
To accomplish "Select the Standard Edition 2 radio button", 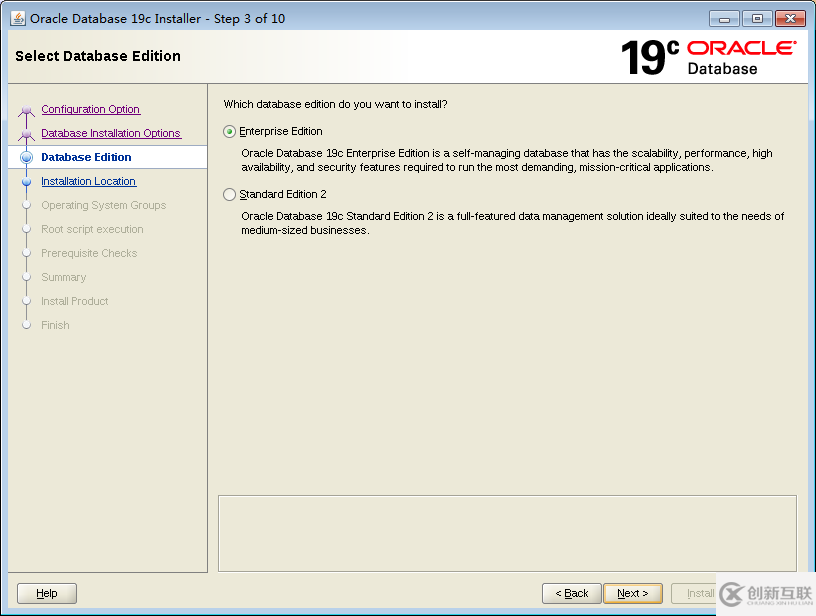I will (x=230, y=195).
